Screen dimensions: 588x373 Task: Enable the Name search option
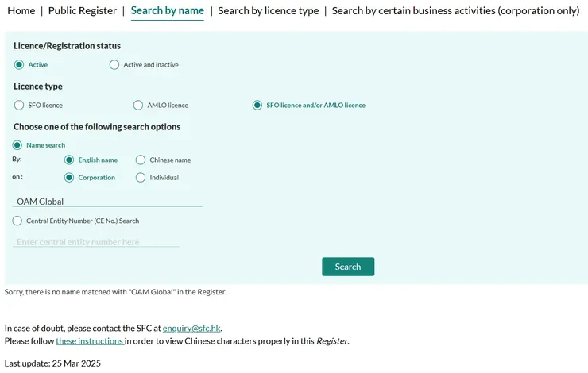coord(17,145)
